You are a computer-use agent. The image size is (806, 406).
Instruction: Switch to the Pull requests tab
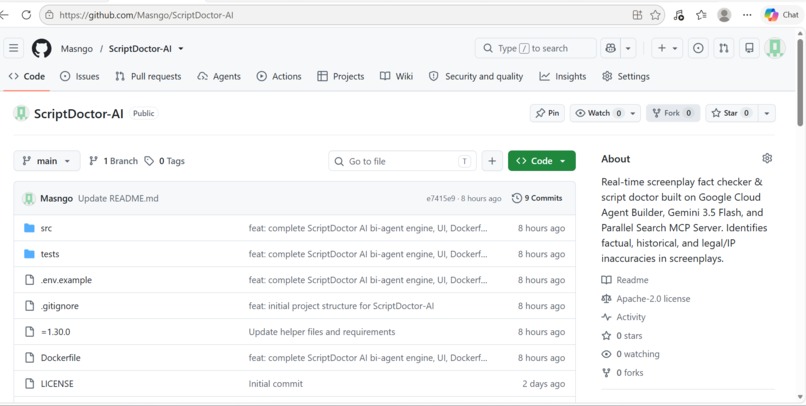[148, 76]
